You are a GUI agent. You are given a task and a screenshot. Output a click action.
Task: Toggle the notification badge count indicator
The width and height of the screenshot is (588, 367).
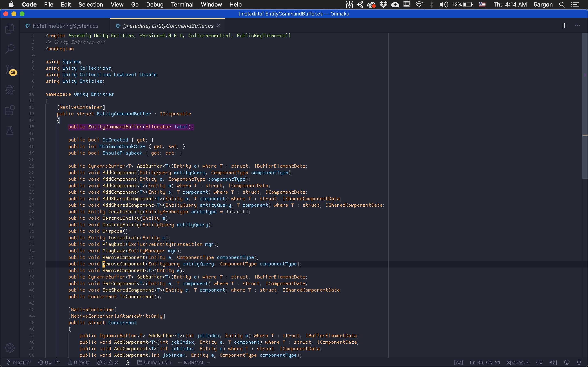(x=13, y=72)
